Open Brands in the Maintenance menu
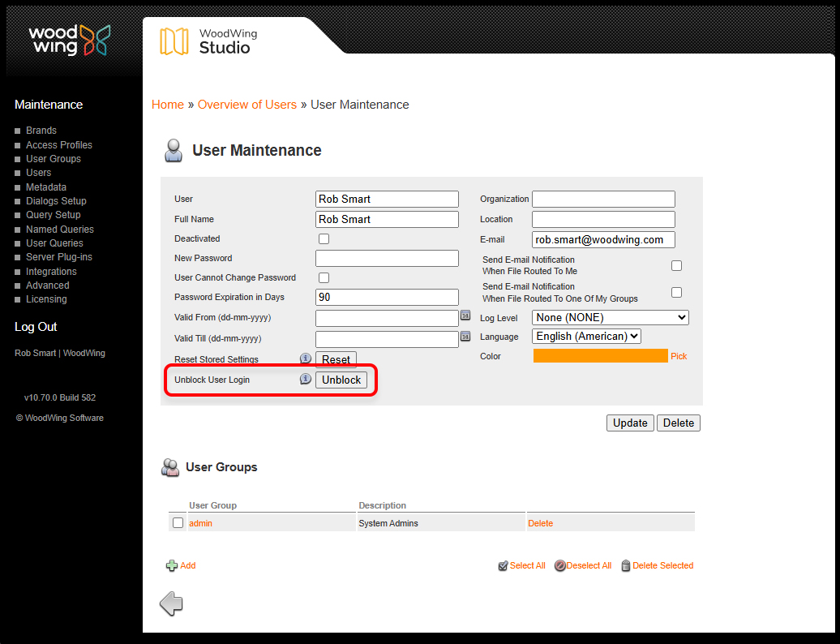Viewport: 840px width, 644px height. click(x=41, y=131)
